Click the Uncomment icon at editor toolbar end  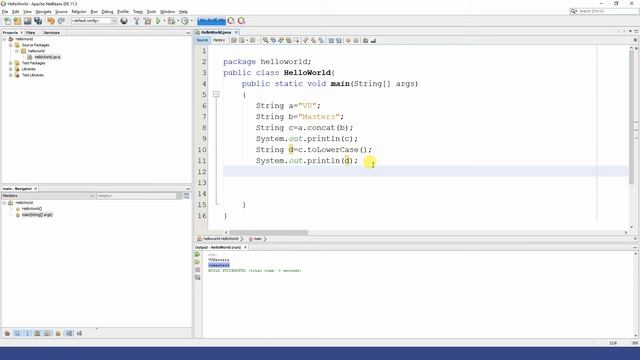tap(373, 40)
